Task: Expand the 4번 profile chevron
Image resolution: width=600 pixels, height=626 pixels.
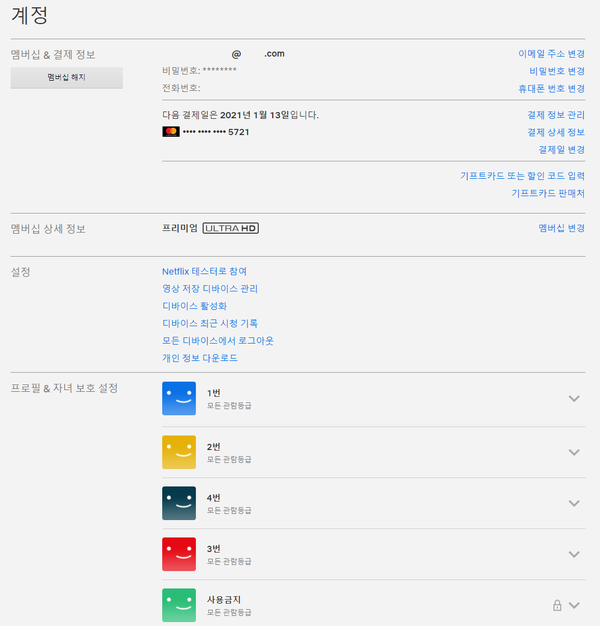Action: pos(574,503)
